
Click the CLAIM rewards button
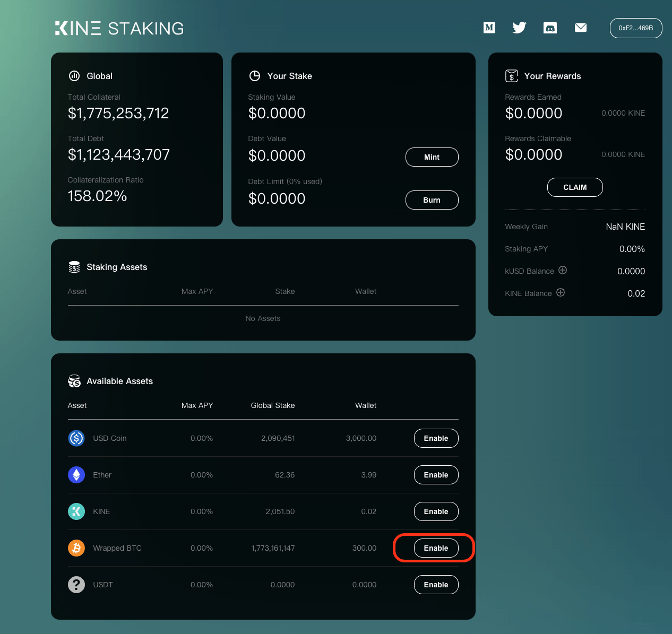pyautogui.click(x=575, y=187)
